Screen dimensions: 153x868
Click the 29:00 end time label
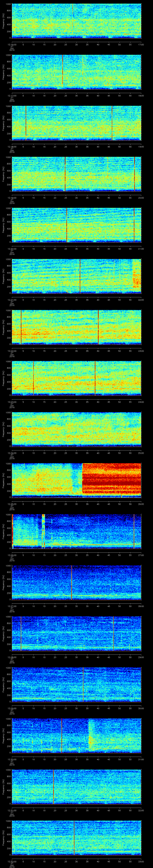click(141, 657)
